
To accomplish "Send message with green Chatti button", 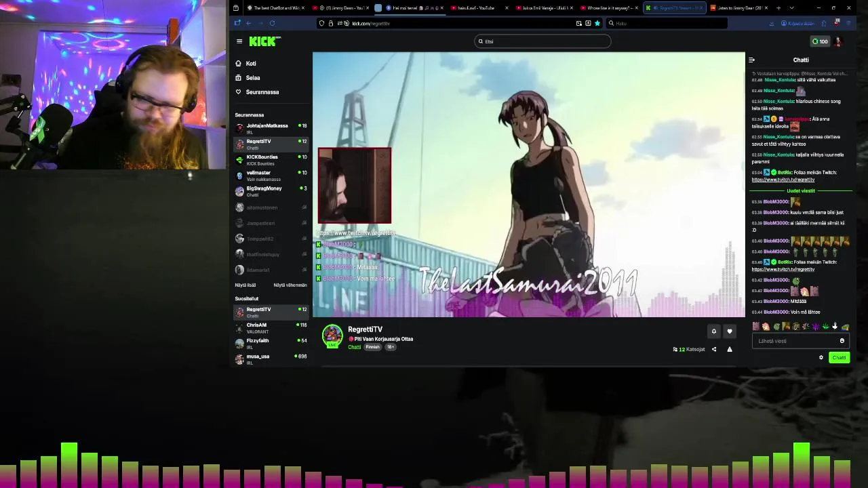I will (840, 357).
